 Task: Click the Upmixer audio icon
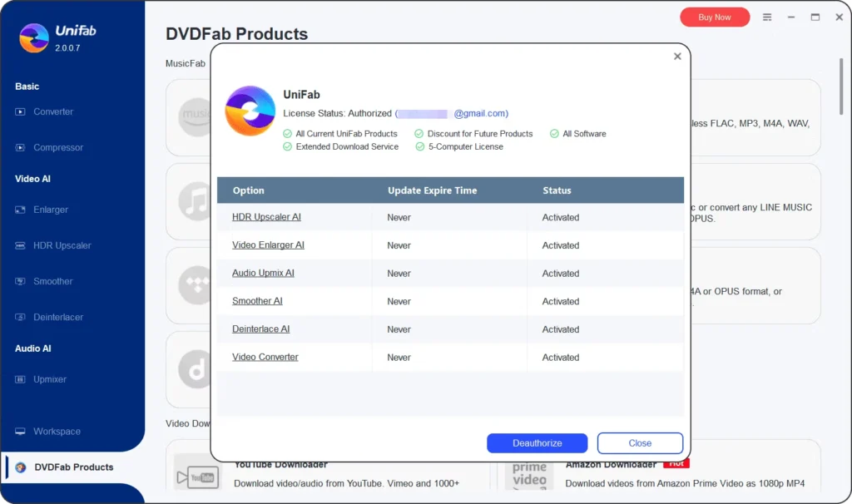pos(21,379)
